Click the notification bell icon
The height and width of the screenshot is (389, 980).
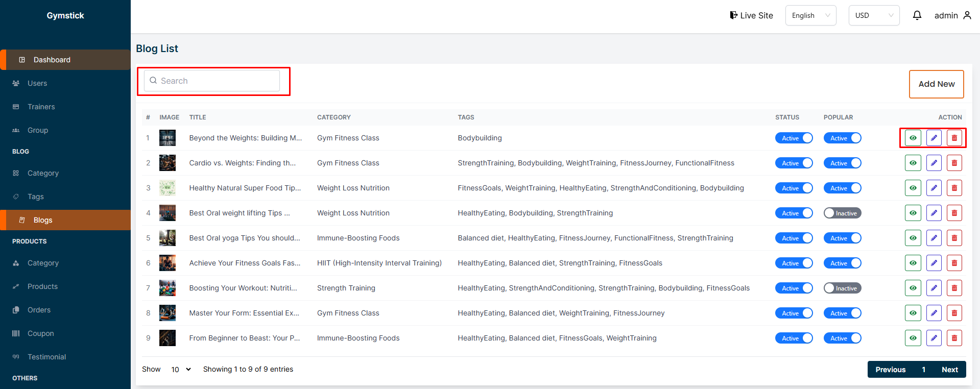click(917, 15)
